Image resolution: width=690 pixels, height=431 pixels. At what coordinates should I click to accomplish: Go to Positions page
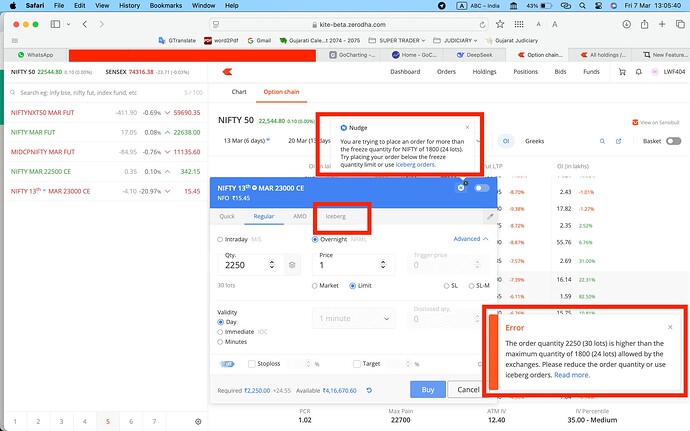(525, 72)
